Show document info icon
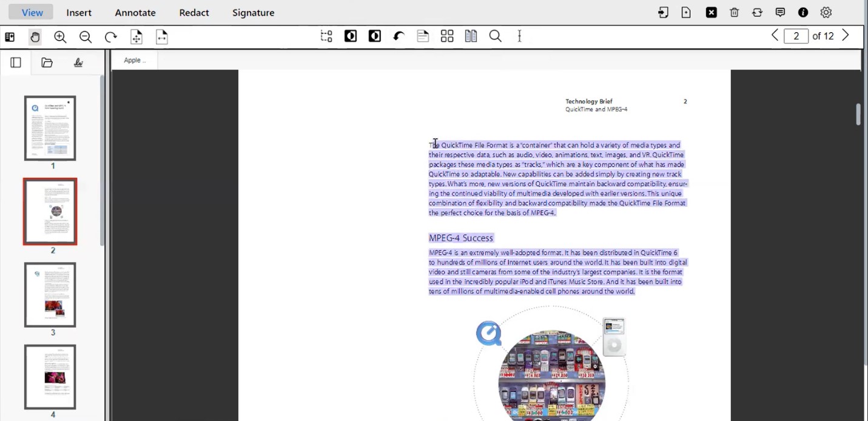 point(803,13)
